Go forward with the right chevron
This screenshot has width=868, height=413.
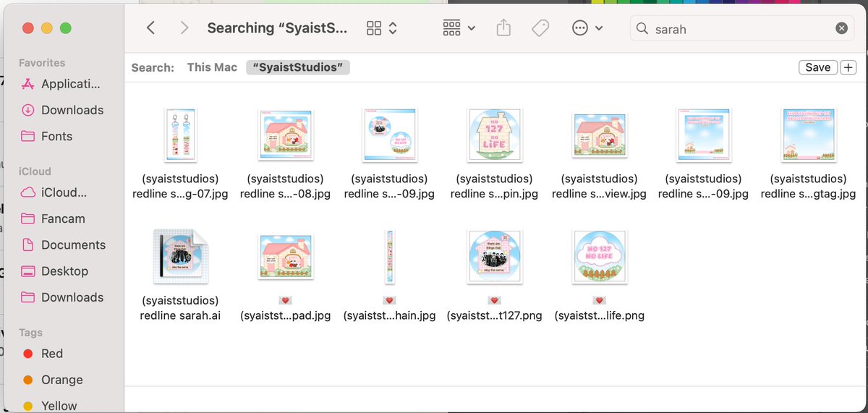[x=184, y=28]
